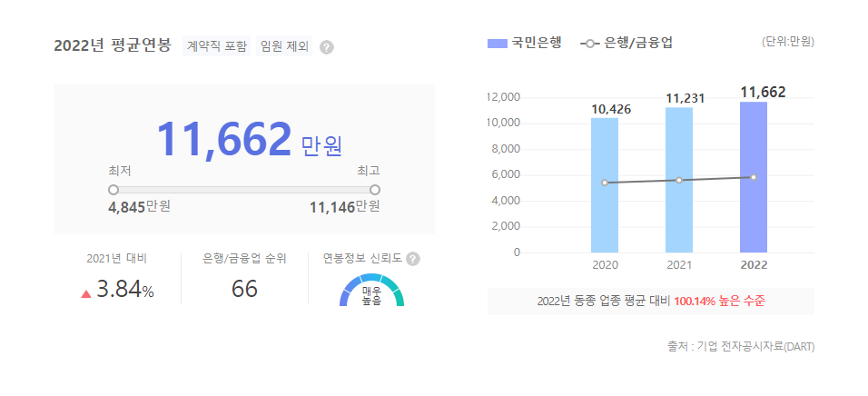Viewport: 868px width, 396px height.
Task: Click the 2022년 평균연봉 heading
Action: 113,45
